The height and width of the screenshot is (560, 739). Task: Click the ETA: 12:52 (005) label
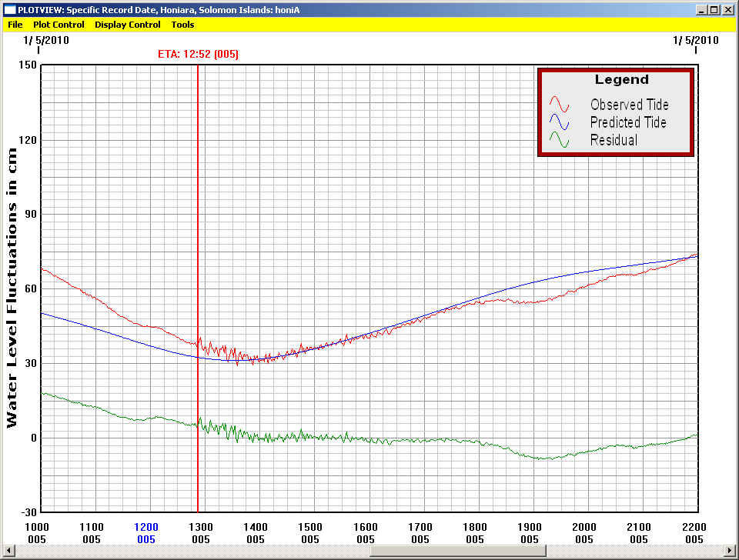pos(198,54)
